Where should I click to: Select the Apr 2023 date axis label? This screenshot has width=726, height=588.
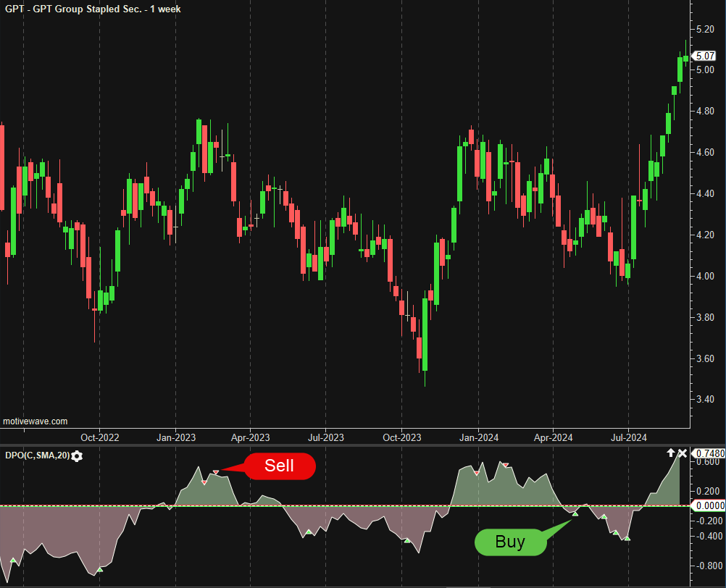click(x=250, y=437)
